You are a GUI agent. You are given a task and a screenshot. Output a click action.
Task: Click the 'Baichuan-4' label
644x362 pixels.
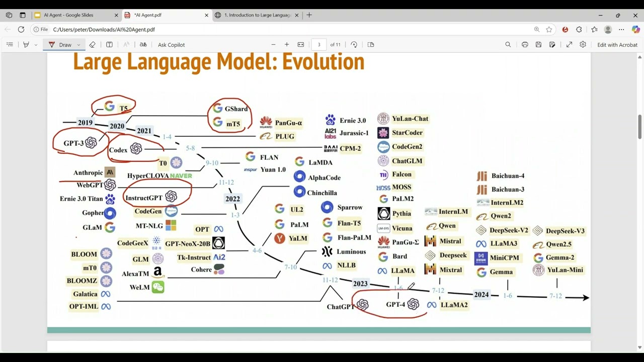508,176
